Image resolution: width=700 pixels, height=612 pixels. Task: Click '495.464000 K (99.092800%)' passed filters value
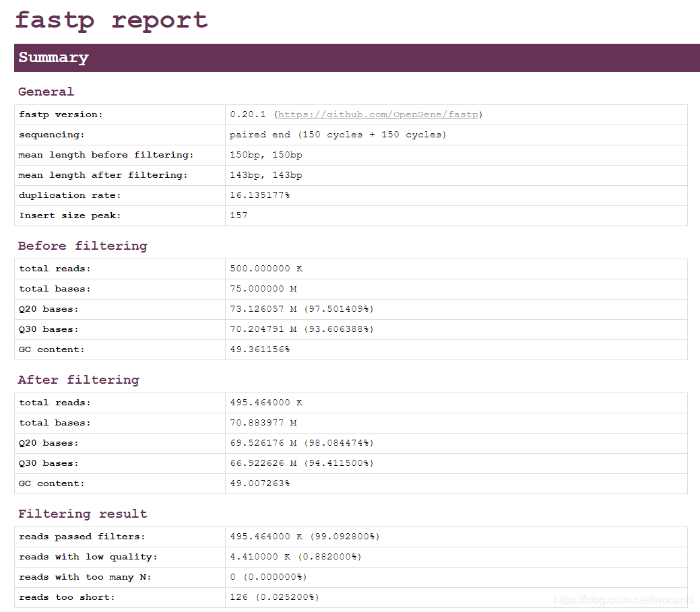click(305, 537)
